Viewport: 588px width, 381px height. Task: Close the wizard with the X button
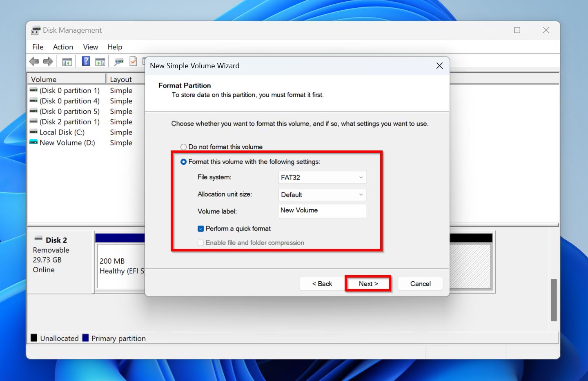(439, 66)
